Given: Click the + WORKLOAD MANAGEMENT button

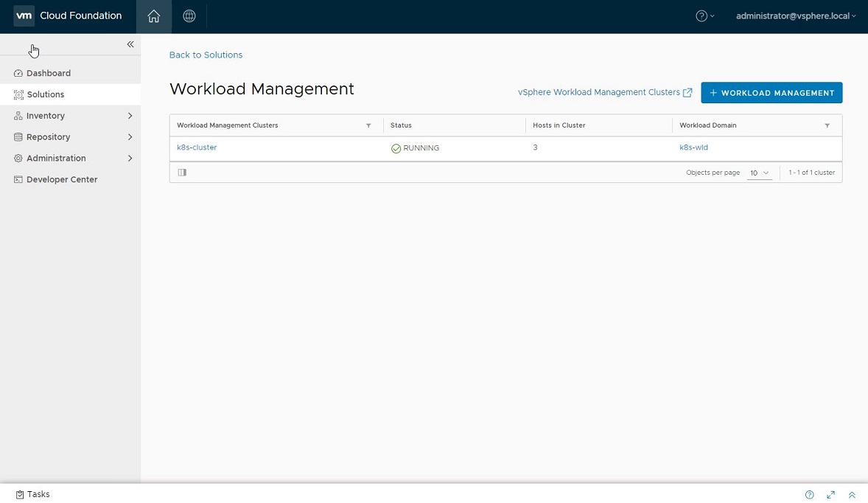Looking at the screenshot, I should coord(771,92).
